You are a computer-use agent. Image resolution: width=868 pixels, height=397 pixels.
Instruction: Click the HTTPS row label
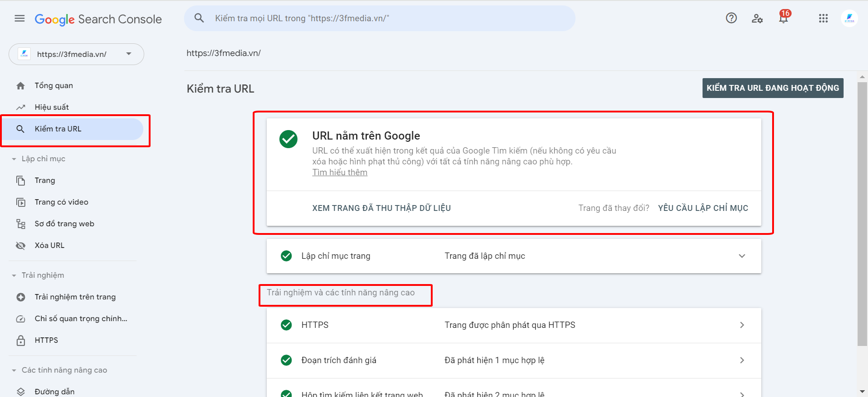pos(315,325)
